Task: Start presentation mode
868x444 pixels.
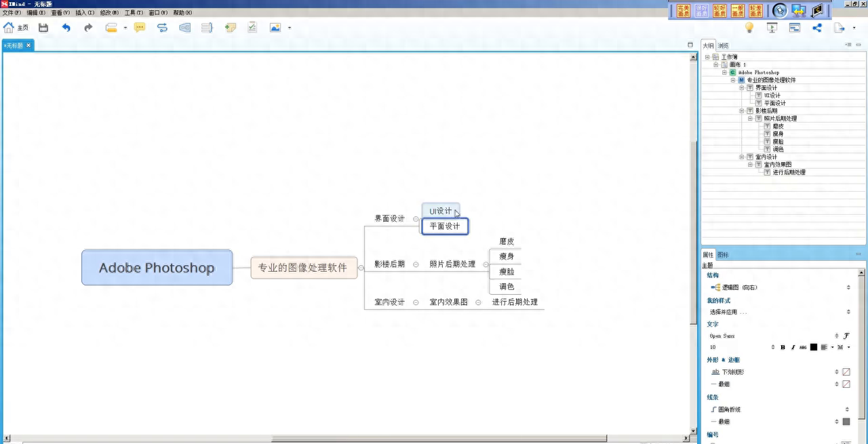Action: [772, 28]
